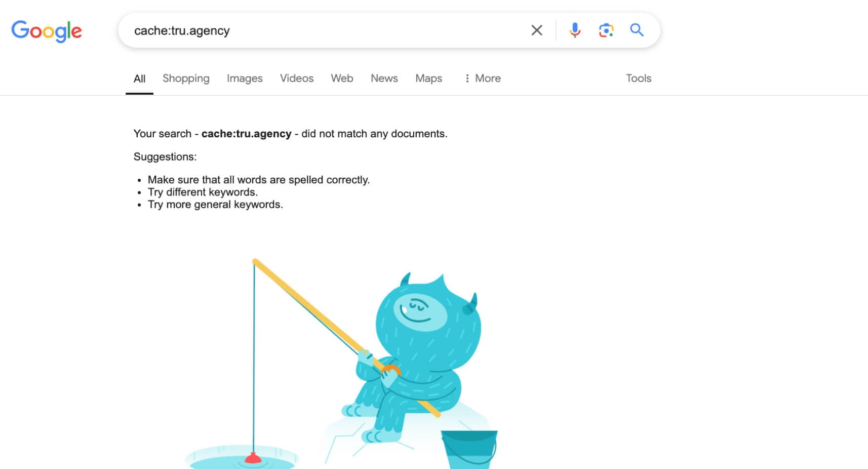The image size is (868, 469).
Task: Switch to the Maps tab
Action: (429, 79)
